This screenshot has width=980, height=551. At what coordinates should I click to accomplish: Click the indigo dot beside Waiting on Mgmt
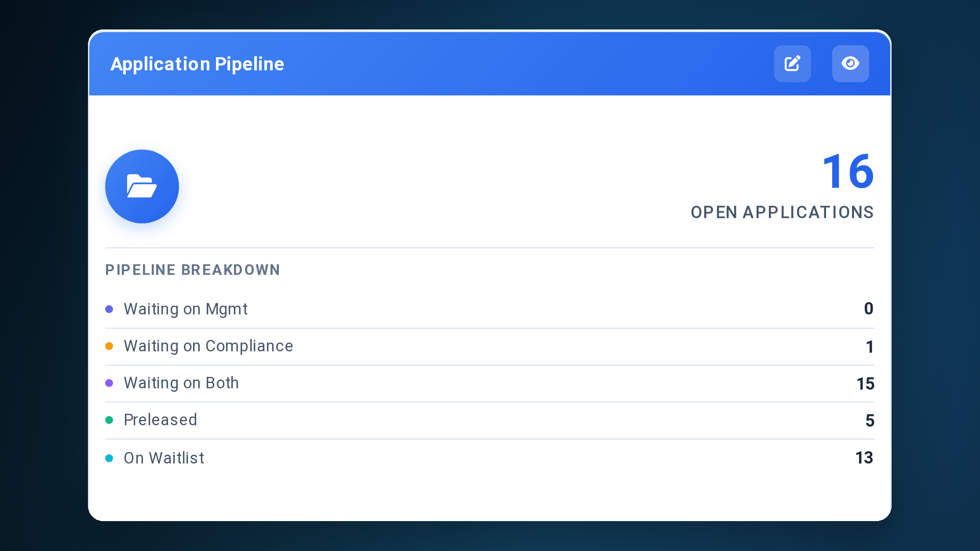coord(109,309)
